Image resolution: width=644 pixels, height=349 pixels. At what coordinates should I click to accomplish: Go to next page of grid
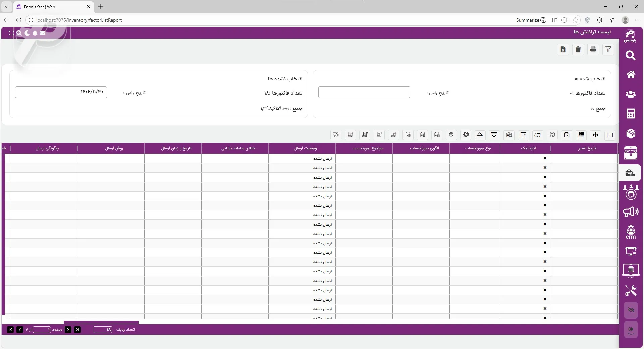(x=20, y=330)
